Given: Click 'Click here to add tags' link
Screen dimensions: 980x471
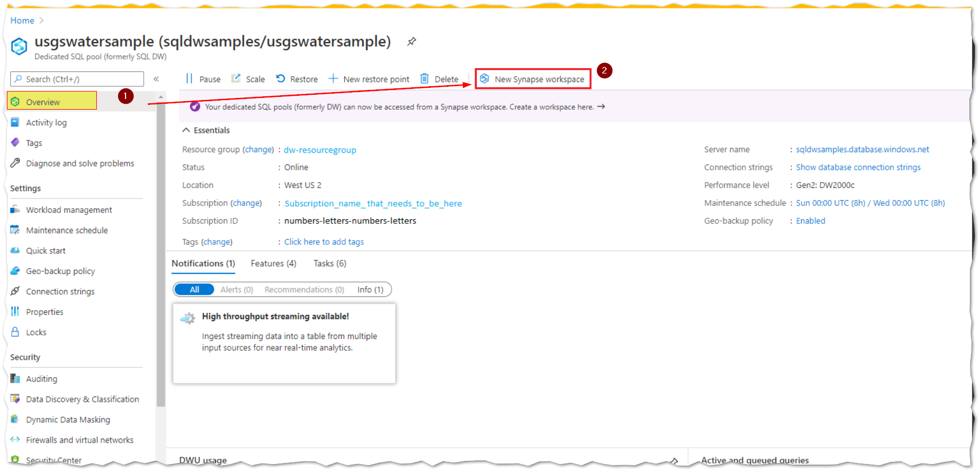Looking at the screenshot, I should pyautogui.click(x=324, y=242).
